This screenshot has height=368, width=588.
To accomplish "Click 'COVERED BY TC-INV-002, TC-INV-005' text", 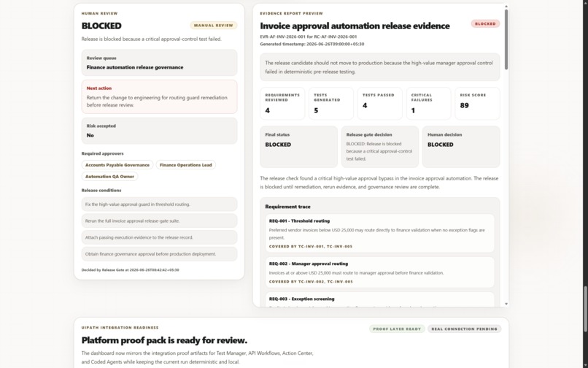I will point(311,282).
